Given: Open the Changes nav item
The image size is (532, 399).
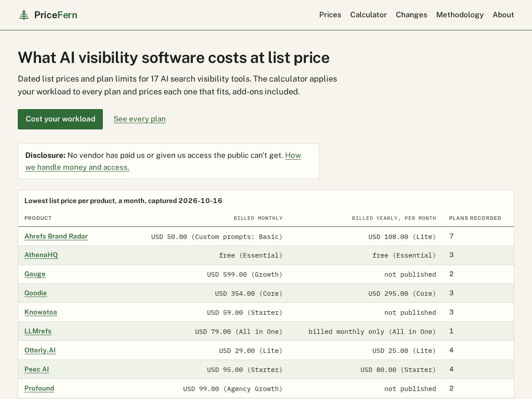Looking at the screenshot, I should point(411,15).
